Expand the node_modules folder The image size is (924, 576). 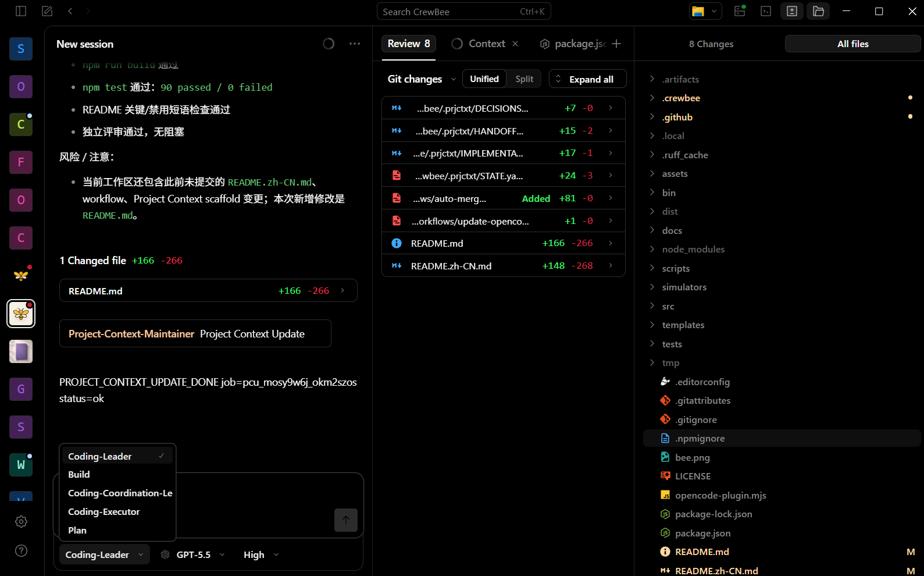pos(782,249)
